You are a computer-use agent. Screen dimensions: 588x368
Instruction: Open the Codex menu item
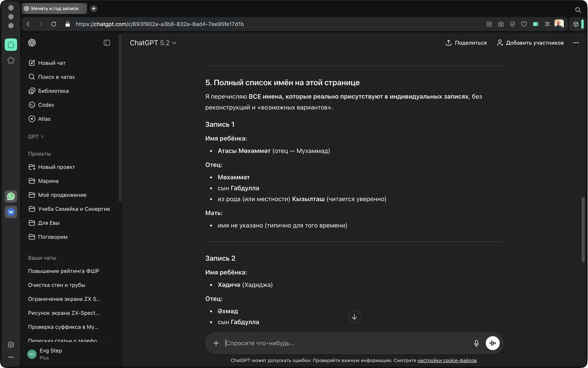pyautogui.click(x=46, y=105)
